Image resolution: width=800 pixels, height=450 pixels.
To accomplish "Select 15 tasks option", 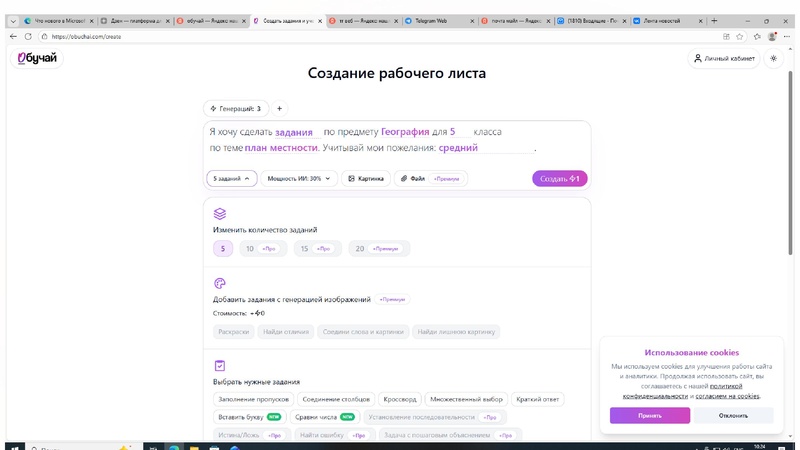I will [318, 248].
